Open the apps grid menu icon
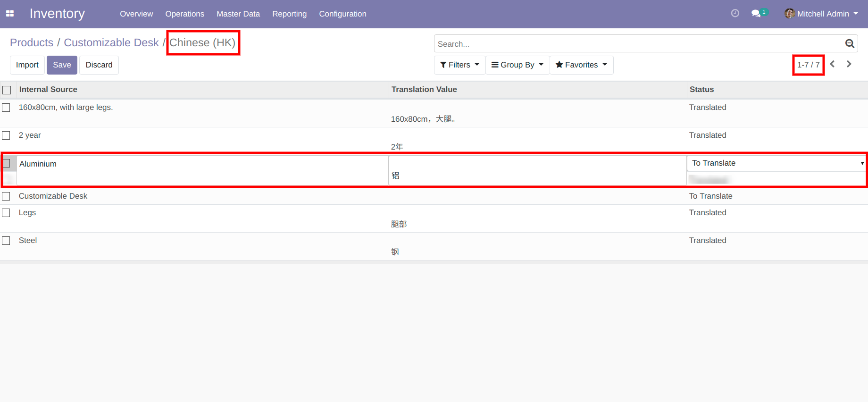 click(10, 14)
